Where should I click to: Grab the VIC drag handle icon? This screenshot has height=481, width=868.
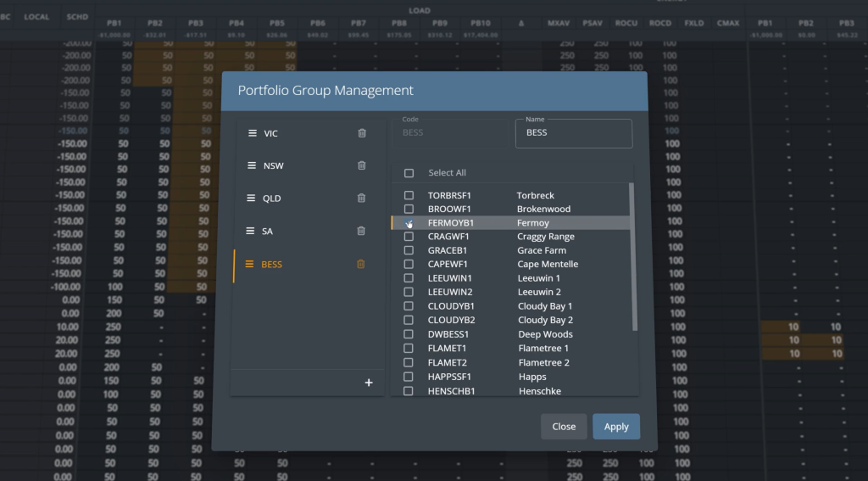[x=252, y=133]
